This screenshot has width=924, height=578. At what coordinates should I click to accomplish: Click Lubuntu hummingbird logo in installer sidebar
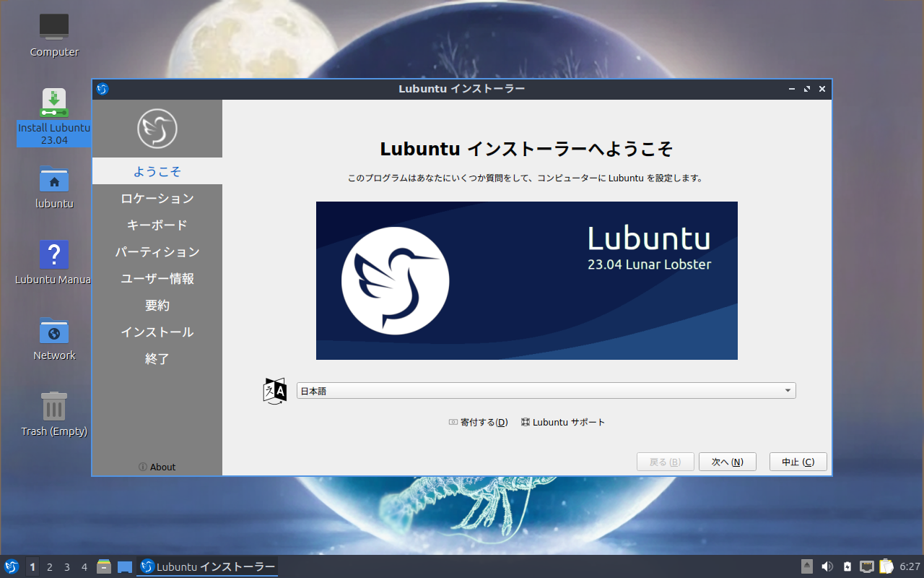tap(157, 129)
